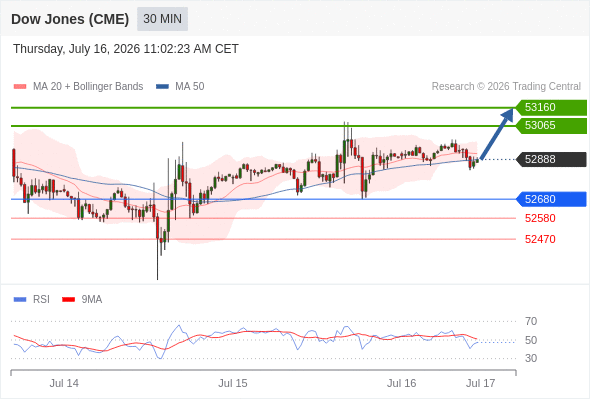Click the Dow Jones (CME) title
Viewport: 590px width, 400px height.
coord(70,19)
